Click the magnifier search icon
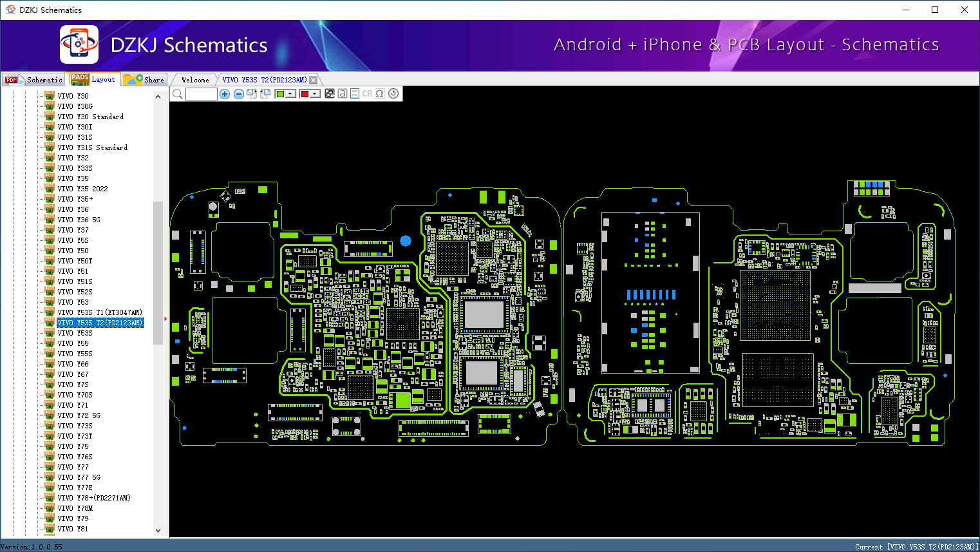The width and height of the screenshot is (980, 552). tap(178, 94)
